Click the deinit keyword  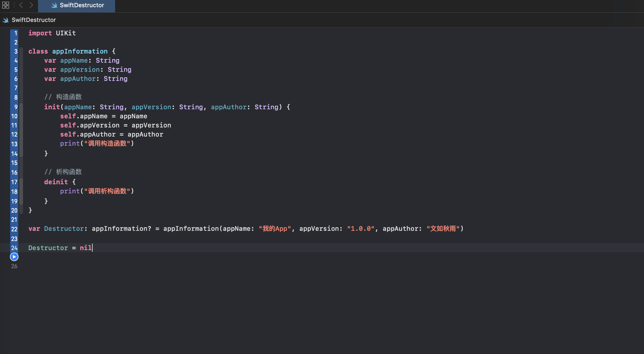click(x=56, y=182)
